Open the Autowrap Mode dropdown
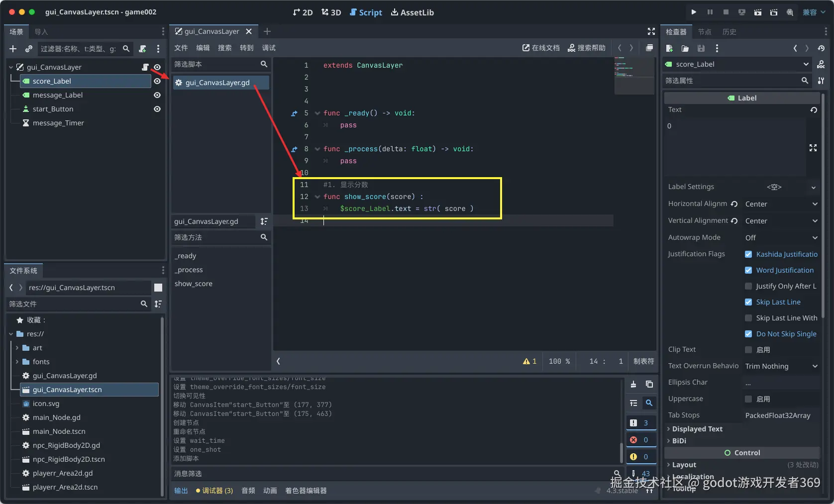834x504 pixels. (x=781, y=238)
